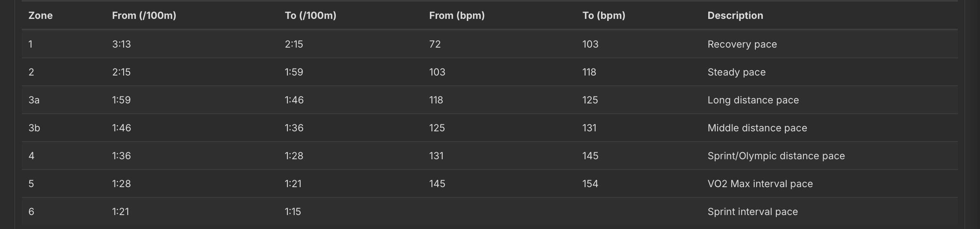This screenshot has width=980, height=229.
Task: Click the Description column header
Action: [x=735, y=16]
